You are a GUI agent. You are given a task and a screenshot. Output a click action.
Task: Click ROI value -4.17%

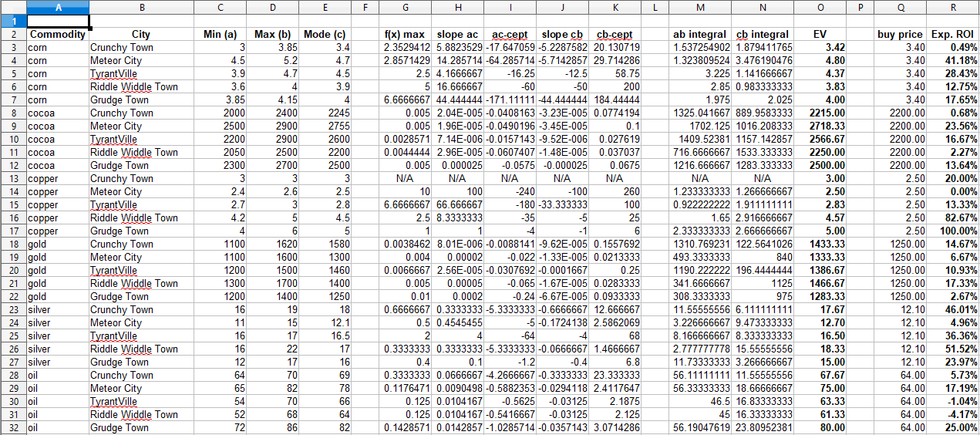tap(954, 414)
